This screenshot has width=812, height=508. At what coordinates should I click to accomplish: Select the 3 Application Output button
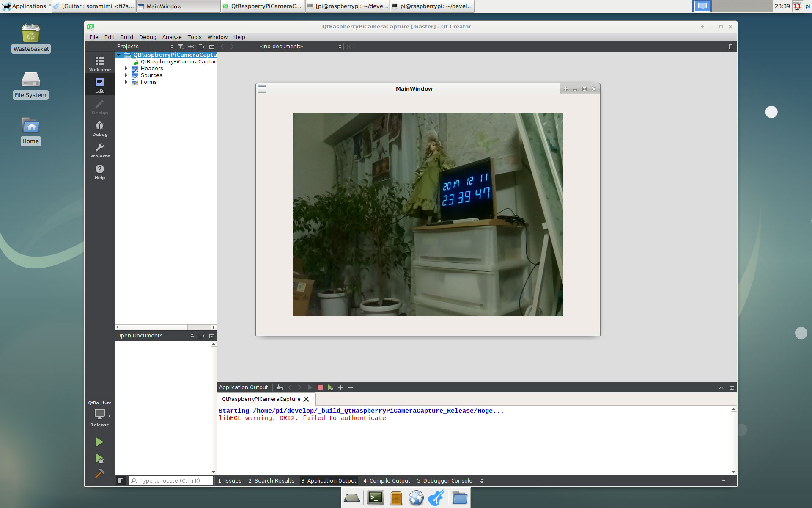(329, 480)
